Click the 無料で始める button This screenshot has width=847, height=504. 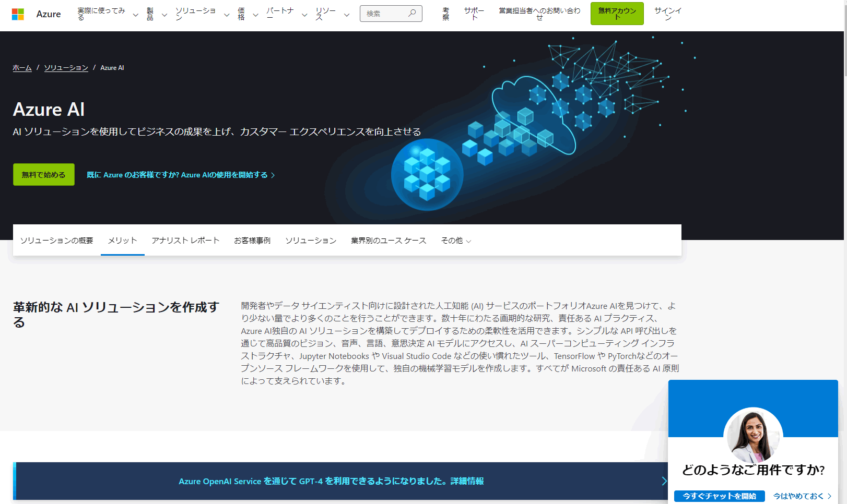point(43,175)
